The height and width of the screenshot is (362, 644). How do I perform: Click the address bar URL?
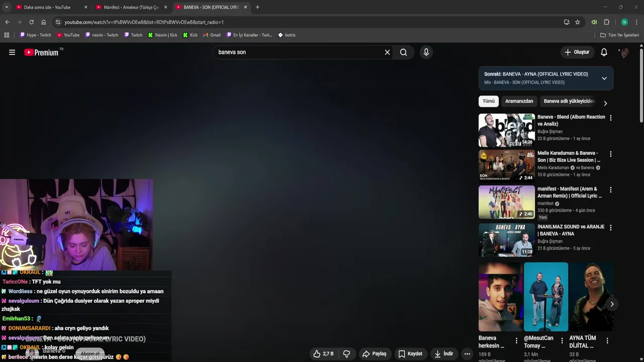(x=144, y=22)
